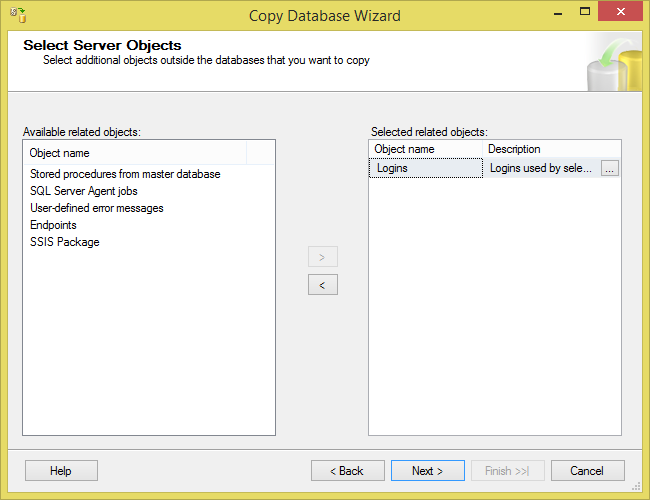Proceed with the Next button
The image size is (650, 500).
coord(430,471)
